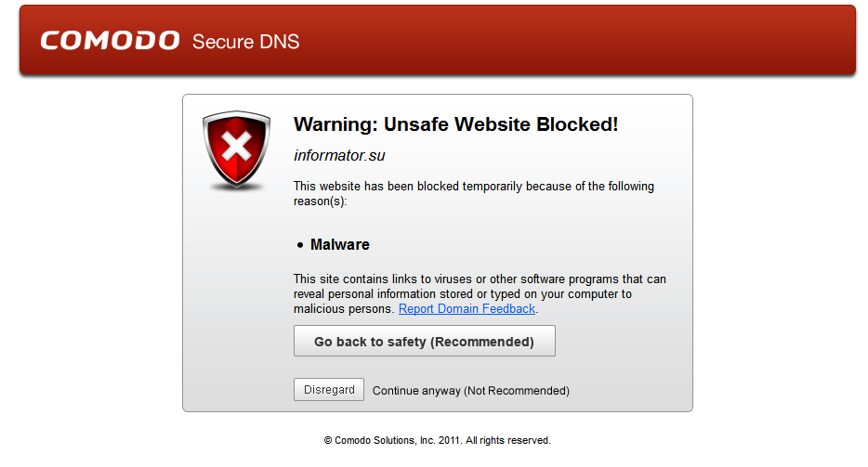The height and width of the screenshot is (467, 868).
Task: Click the white X on the shield
Action: tap(237, 147)
